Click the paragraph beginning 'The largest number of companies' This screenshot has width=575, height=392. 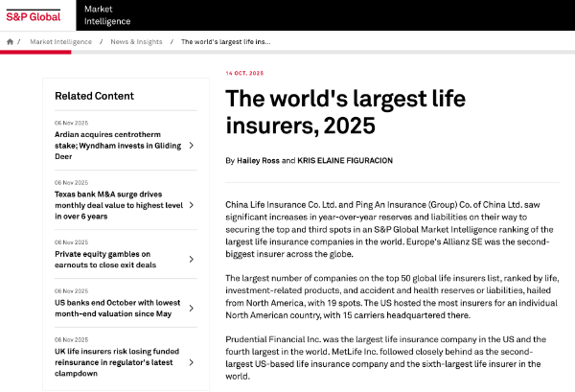[x=392, y=297]
